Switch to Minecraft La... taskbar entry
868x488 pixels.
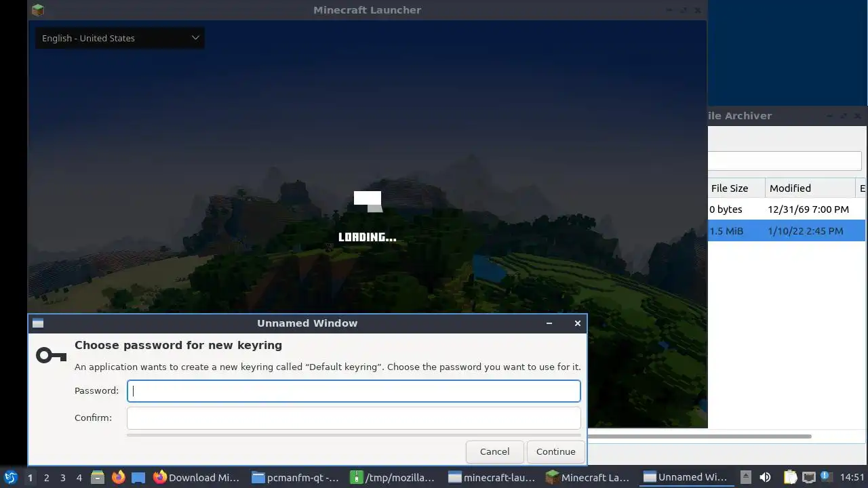coord(591,477)
